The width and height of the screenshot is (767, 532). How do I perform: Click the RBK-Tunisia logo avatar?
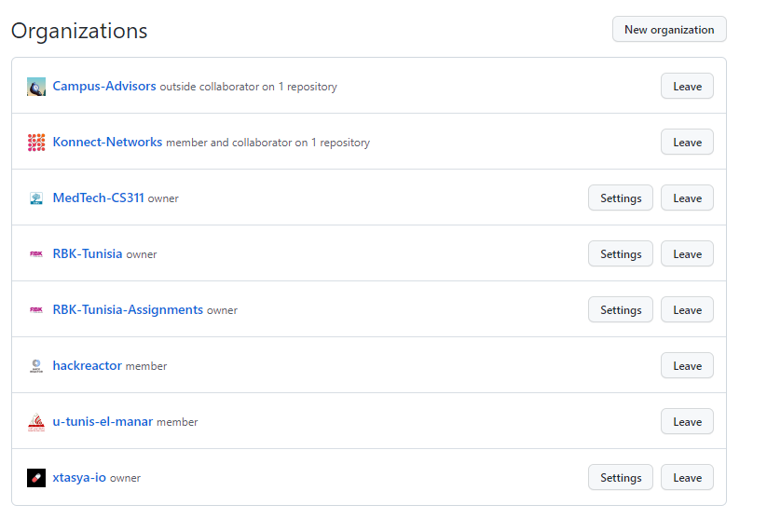(36, 253)
